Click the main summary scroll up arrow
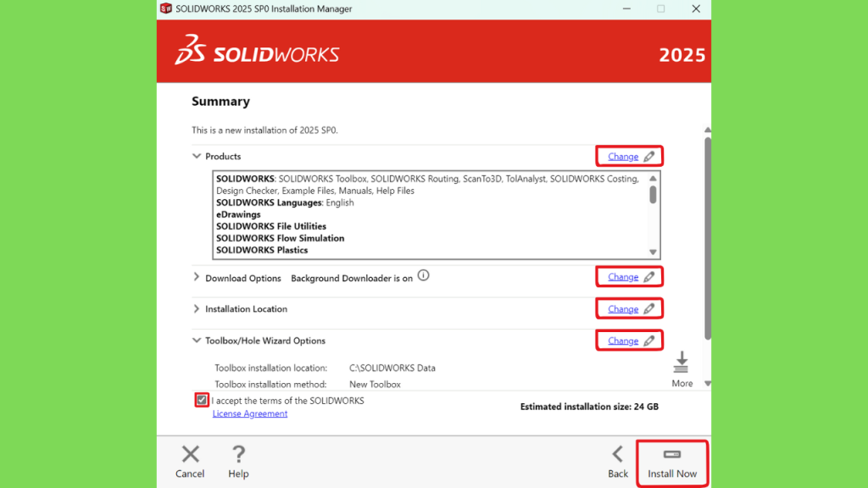Image resolution: width=868 pixels, height=488 pixels. (x=708, y=130)
